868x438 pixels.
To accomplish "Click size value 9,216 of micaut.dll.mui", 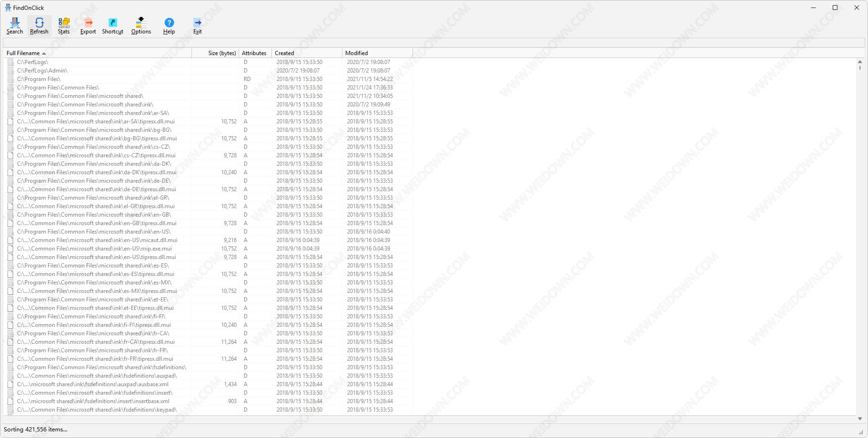I will coord(230,240).
